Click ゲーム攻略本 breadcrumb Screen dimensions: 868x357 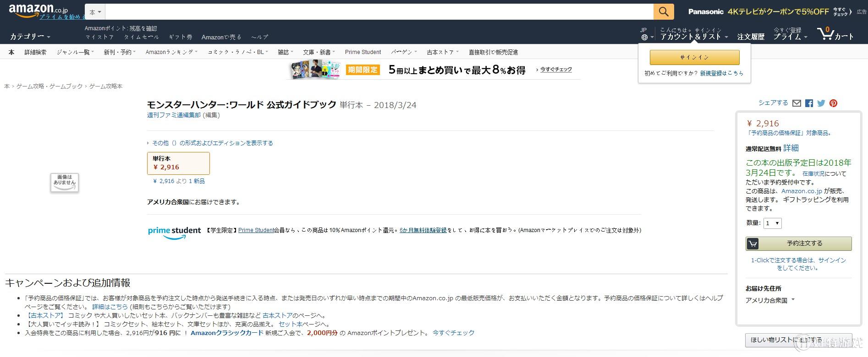[105, 86]
